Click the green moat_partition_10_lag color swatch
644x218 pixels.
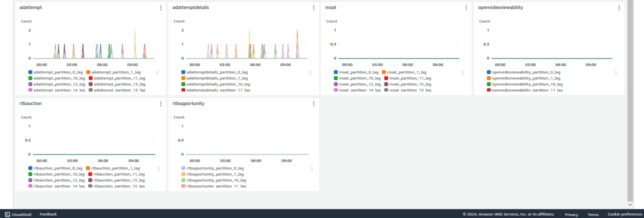[336, 78]
